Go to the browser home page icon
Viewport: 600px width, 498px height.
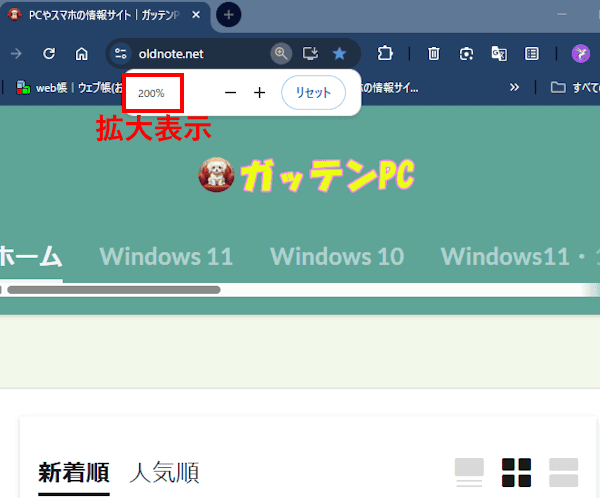tap(82, 54)
